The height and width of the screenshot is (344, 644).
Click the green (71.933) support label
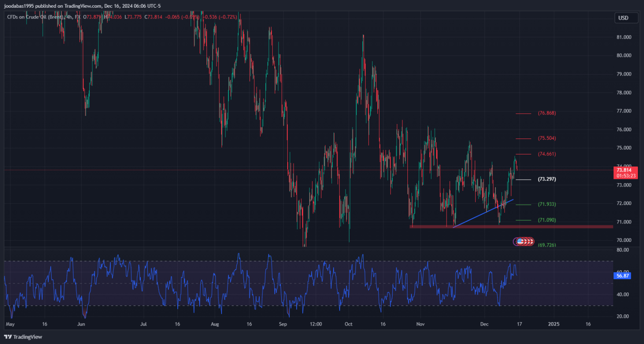(547, 204)
